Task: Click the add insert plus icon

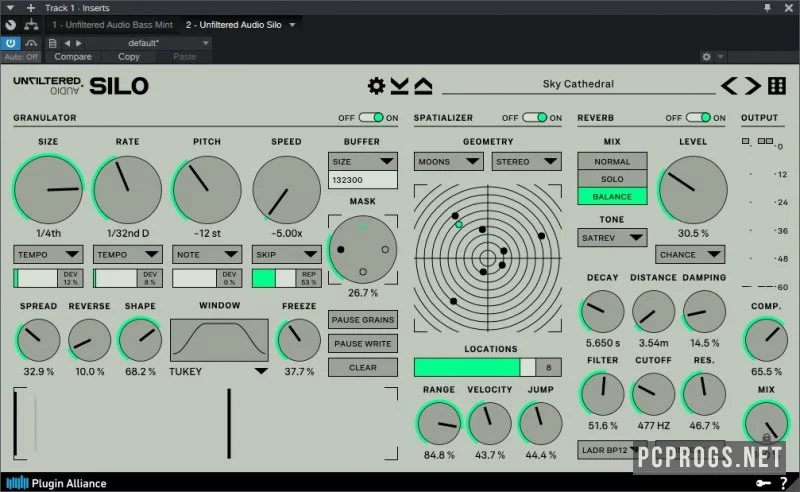Action: 31,8
